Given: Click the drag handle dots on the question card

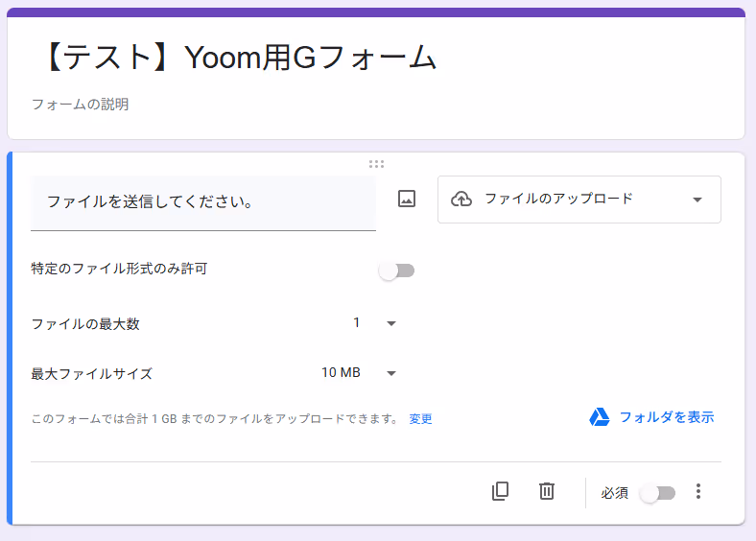Looking at the screenshot, I should click(x=376, y=164).
